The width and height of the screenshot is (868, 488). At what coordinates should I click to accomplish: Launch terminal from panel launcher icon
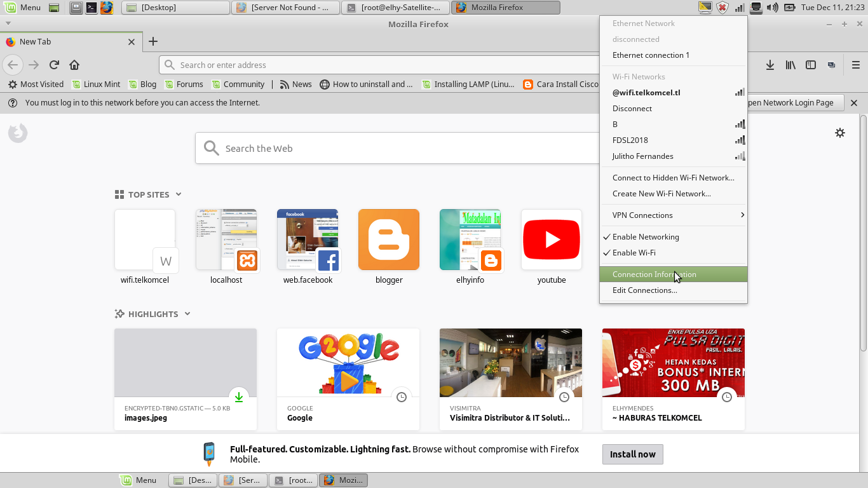[x=92, y=8]
